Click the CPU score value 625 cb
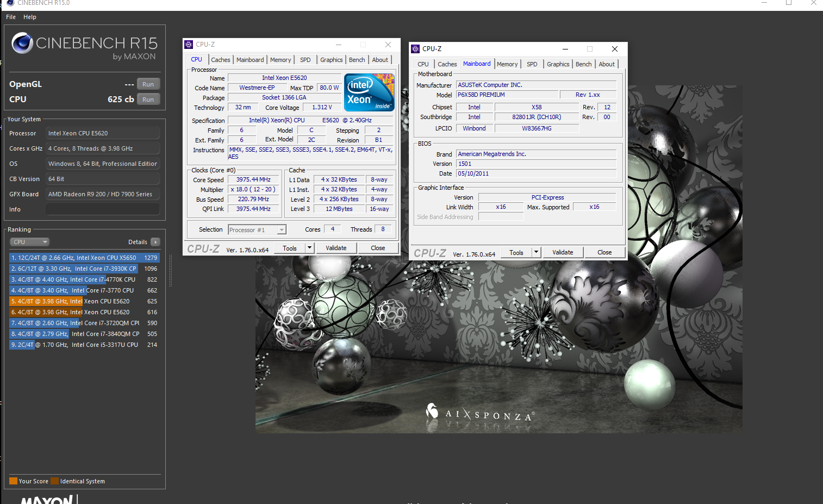This screenshot has height=504, width=823. click(121, 99)
